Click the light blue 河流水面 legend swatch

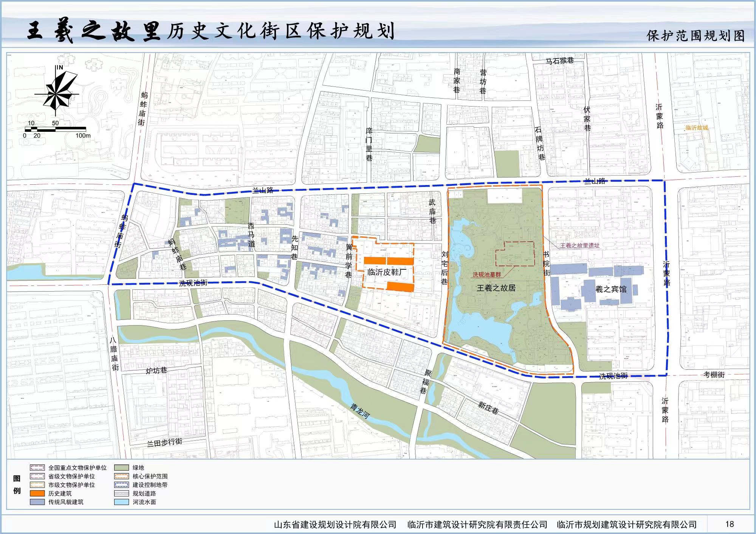pos(121,502)
